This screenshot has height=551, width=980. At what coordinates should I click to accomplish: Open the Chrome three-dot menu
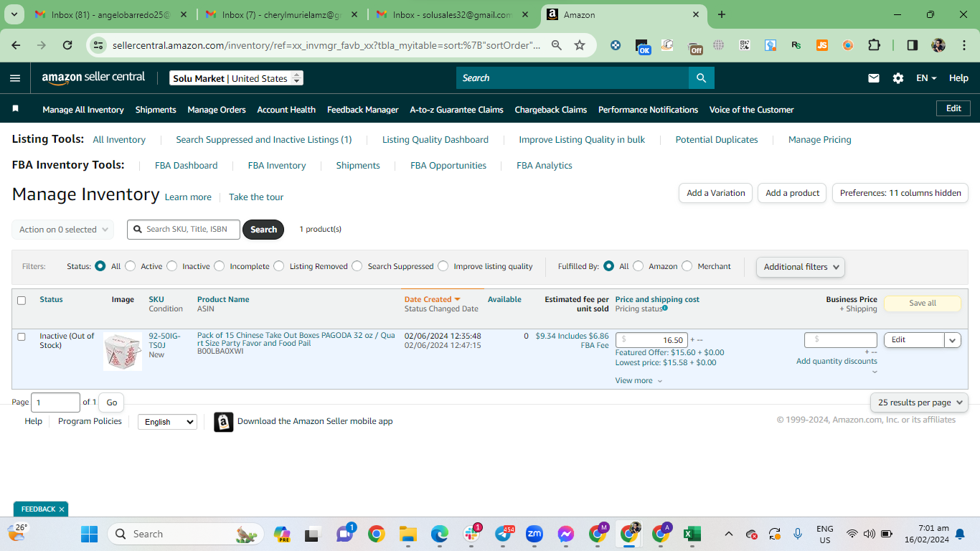click(x=963, y=45)
